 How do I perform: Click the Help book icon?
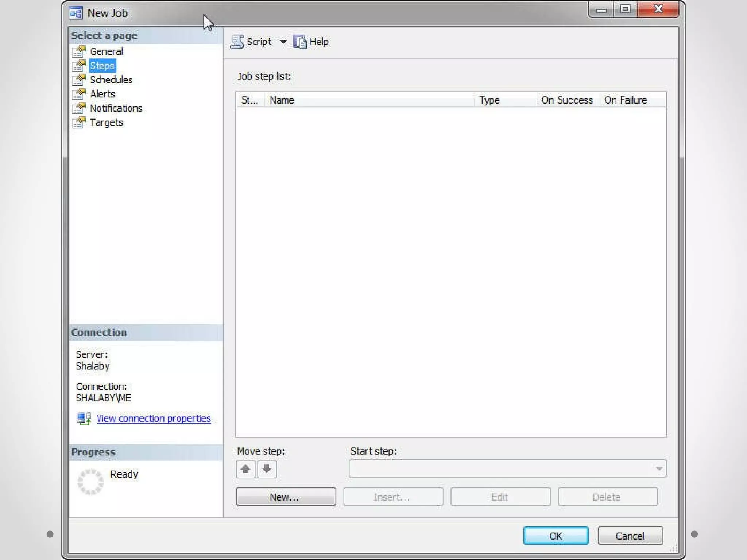pos(300,42)
